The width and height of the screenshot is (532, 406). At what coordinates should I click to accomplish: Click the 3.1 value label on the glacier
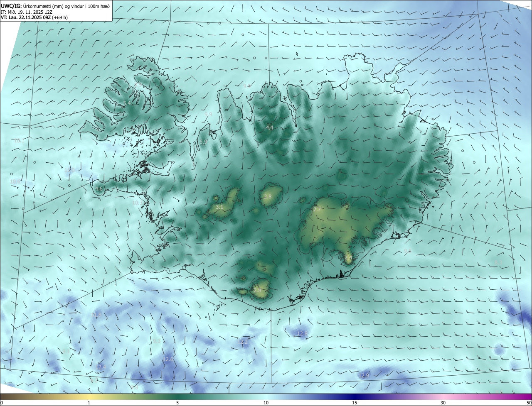[220, 207]
